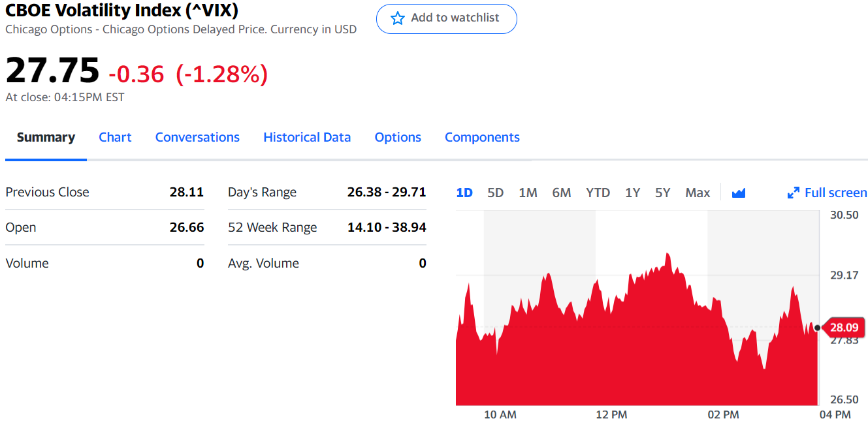Switch chart type using the area chart icon
Image resolution: width=868 pixels, height=423 pixels.
(739, 193)
